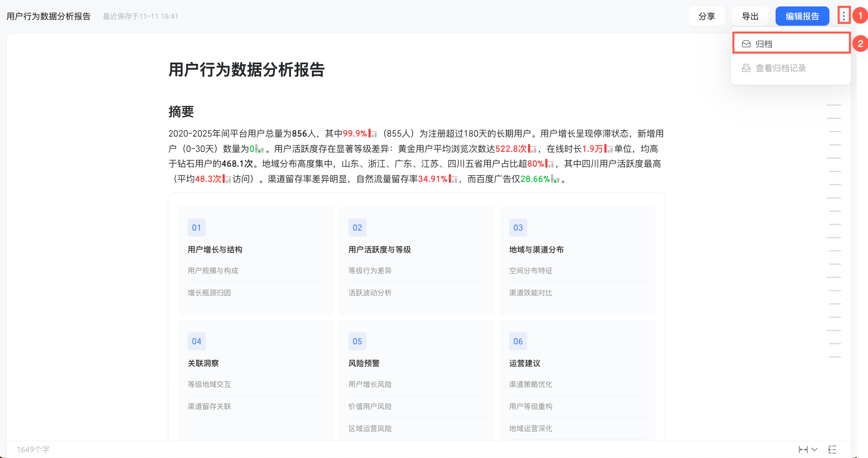Go to 渠道效能对比 under section 03
This screenshot has width=868, height=458.
tap(530, 293)
